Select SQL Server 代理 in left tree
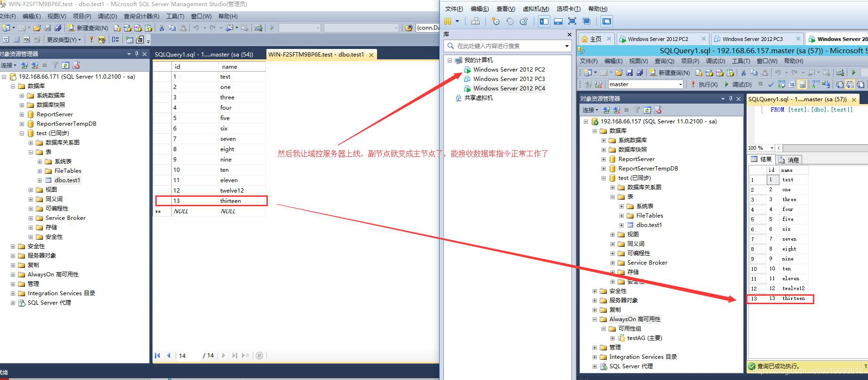Image resolution: width=868 pixels, height=380 pixels. [x=49, y=302]
